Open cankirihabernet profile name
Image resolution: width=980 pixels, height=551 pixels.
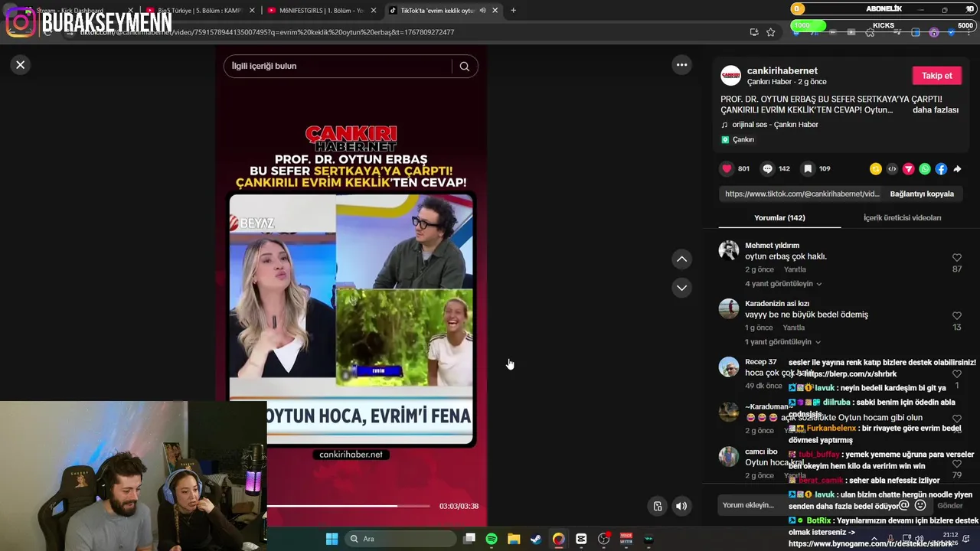tap(782, 70)
